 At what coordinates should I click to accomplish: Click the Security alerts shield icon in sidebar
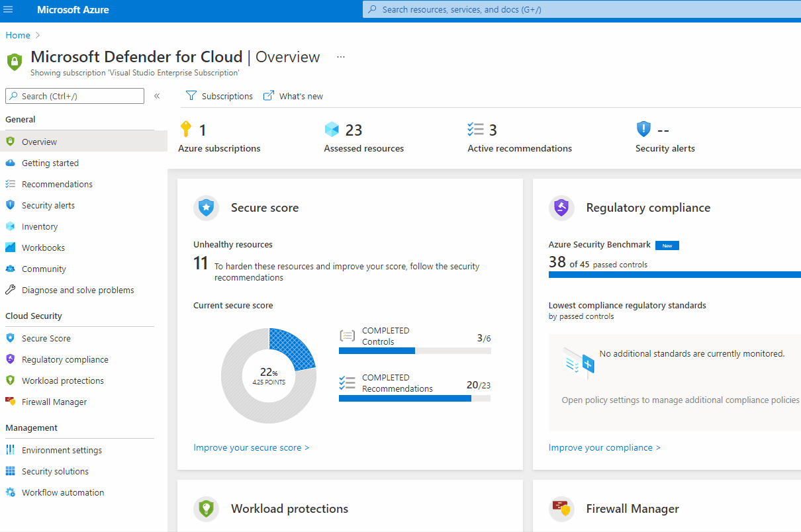10,205
